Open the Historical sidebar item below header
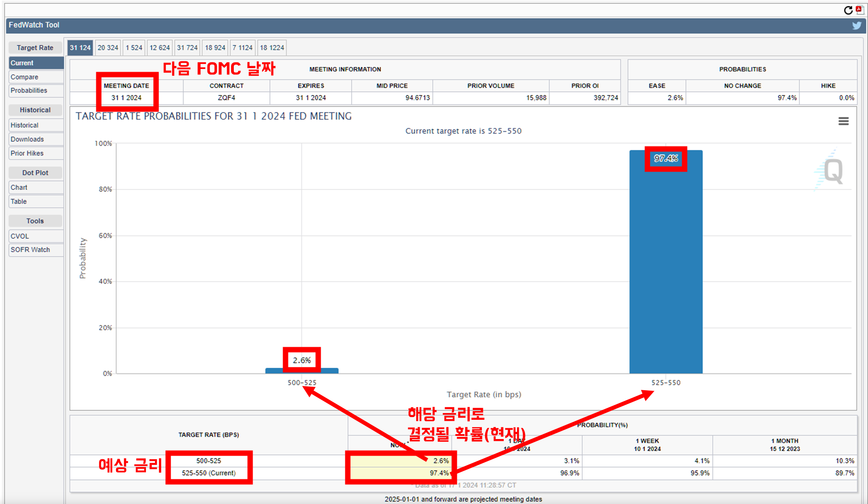 36,125
